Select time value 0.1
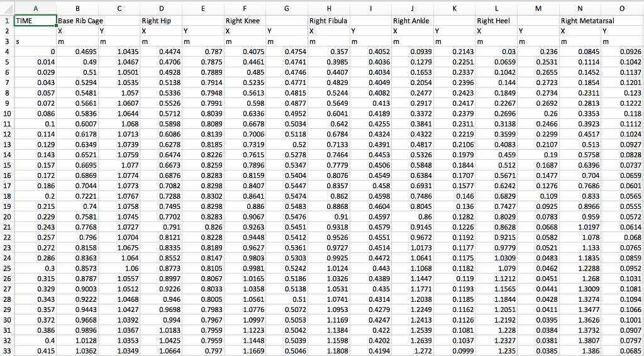This screenshot has width=644, height=356. (x=35, y=124)
